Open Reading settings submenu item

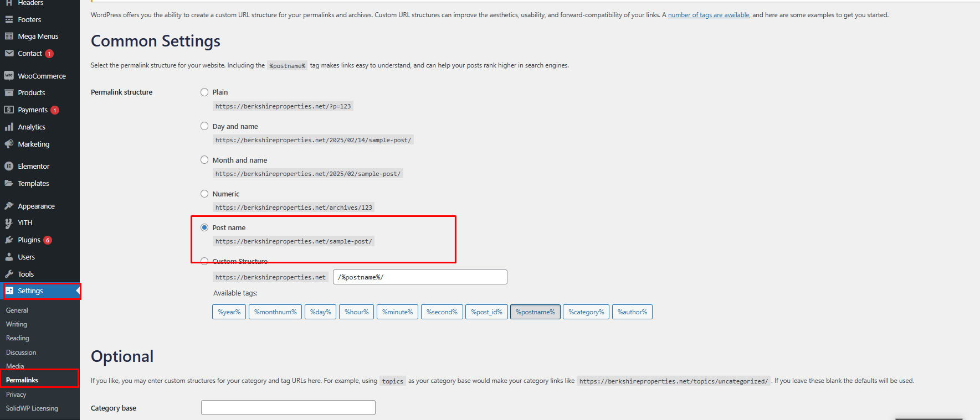click(x=18, y=338)
